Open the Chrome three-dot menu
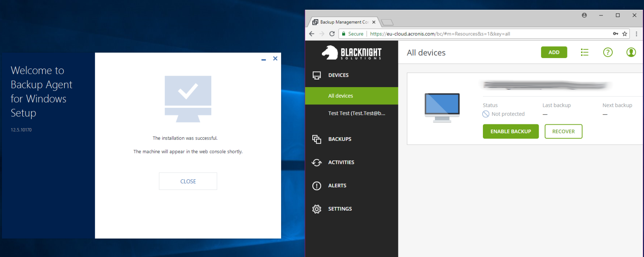644x257 pixels. pos(636,34)
